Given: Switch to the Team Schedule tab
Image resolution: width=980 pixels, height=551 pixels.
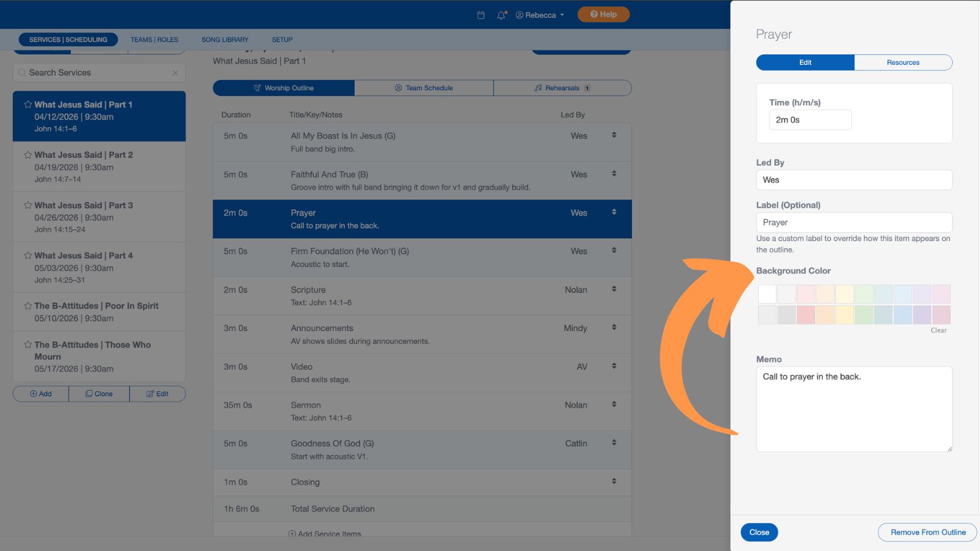Looking at the screenshot, I should [x=423, y=88].
